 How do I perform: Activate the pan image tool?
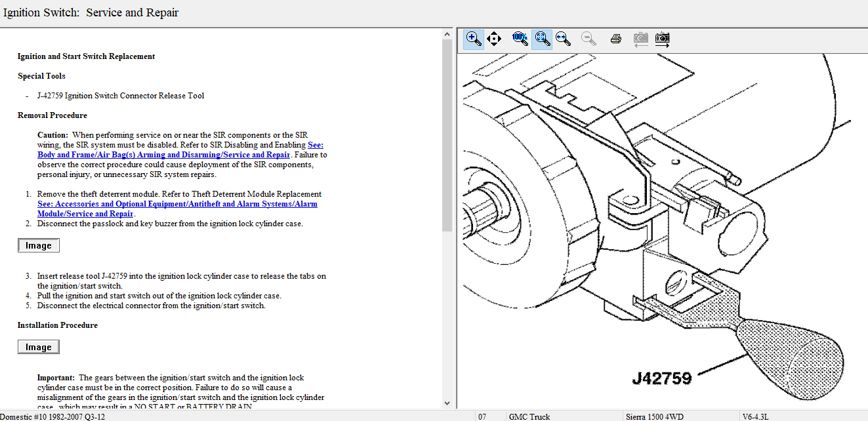(495, 39)
